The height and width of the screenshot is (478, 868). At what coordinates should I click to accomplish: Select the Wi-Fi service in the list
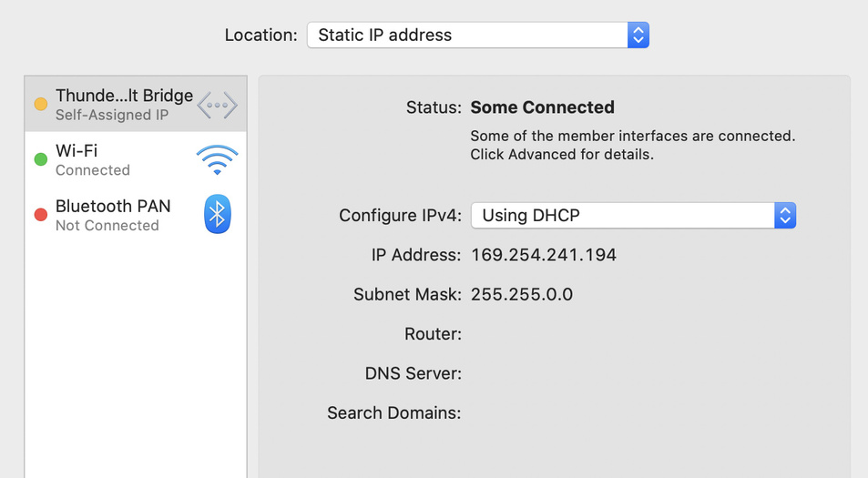[x=77, y=150]
